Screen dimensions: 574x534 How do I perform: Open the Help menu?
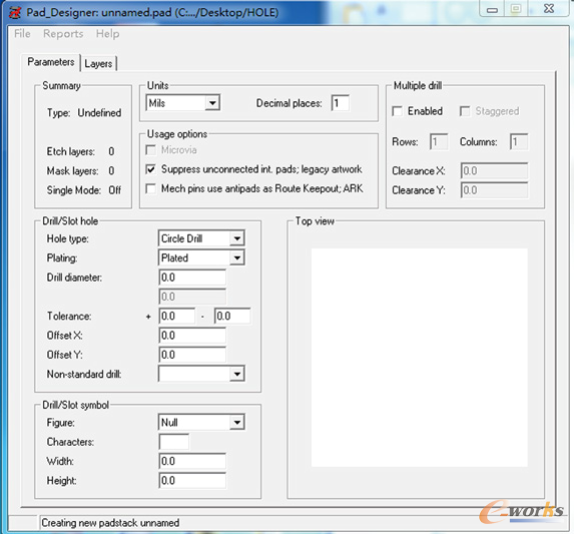tap(108, 34)
